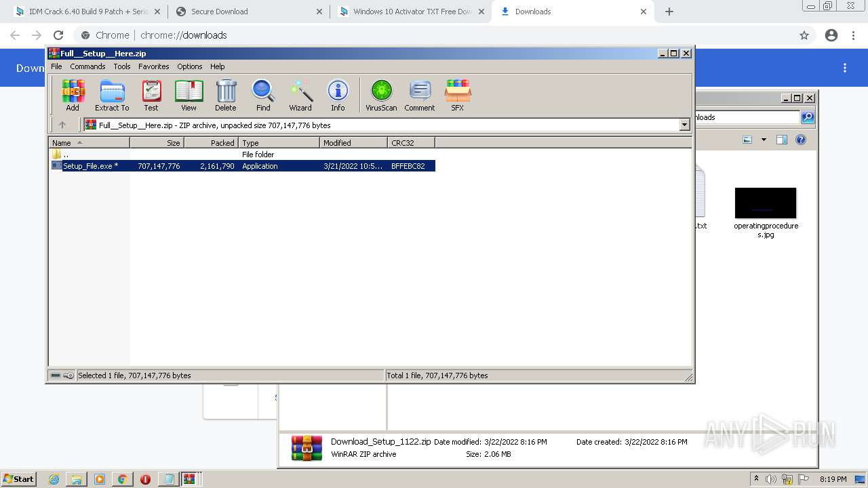Close the Downloads Chrome tab
Screen dimensions: 868x488
click(644, 12)
